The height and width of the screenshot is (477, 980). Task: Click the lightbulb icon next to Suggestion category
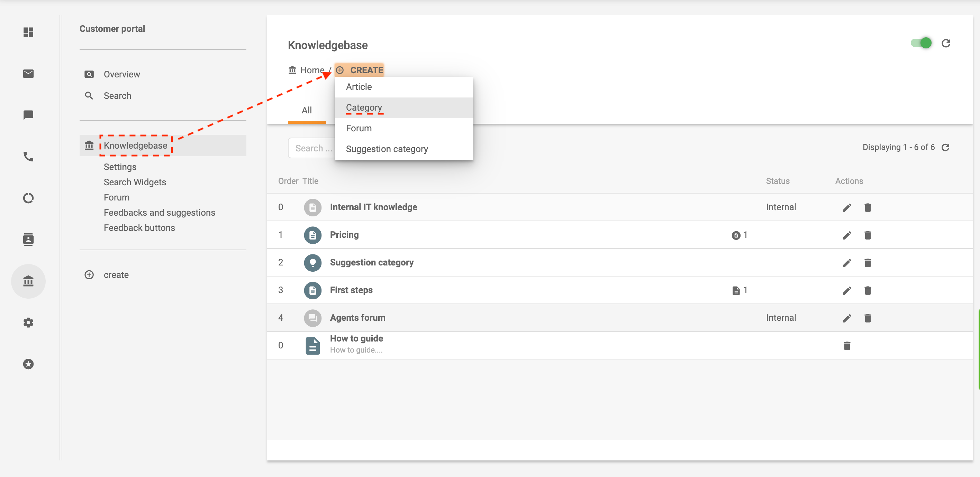(312, 262)
